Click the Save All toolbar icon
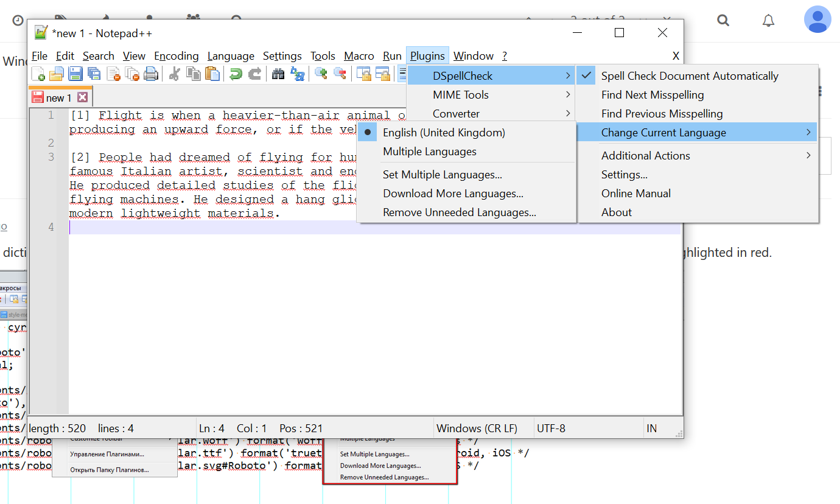Screen dimensions: 840x504 coord(94,74)
